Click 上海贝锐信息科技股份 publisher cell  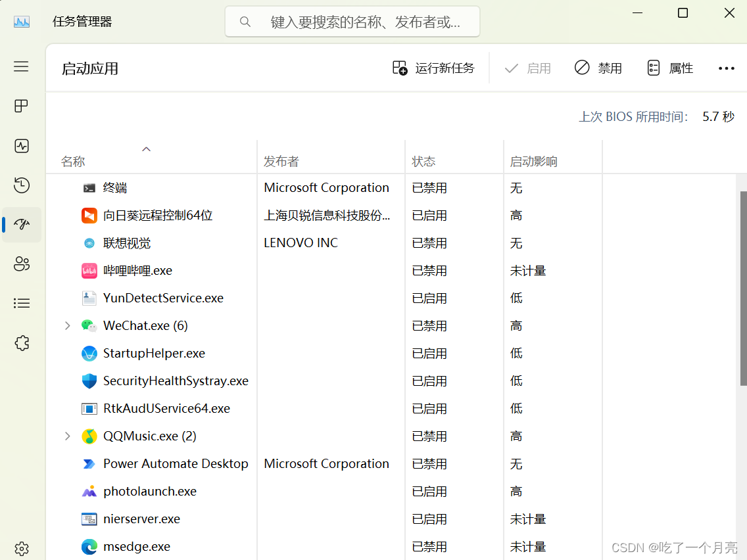(327, 216)
